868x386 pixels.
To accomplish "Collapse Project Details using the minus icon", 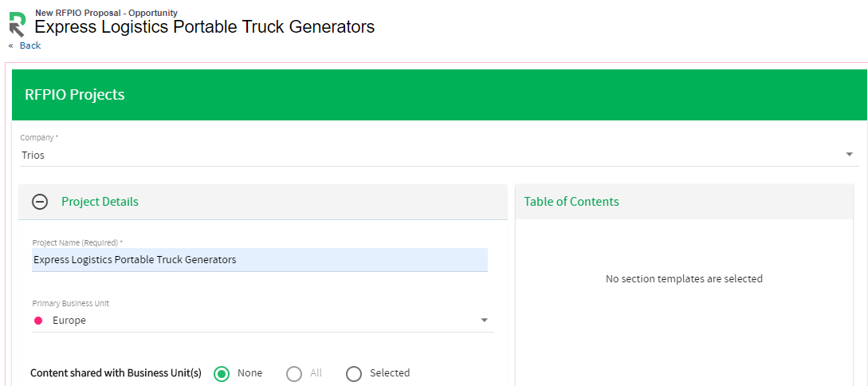I will tap(40, 202).
